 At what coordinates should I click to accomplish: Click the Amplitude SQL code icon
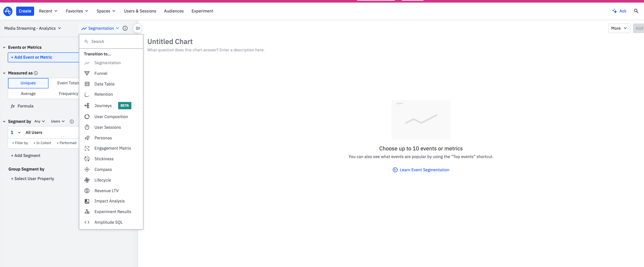point(87,222)
